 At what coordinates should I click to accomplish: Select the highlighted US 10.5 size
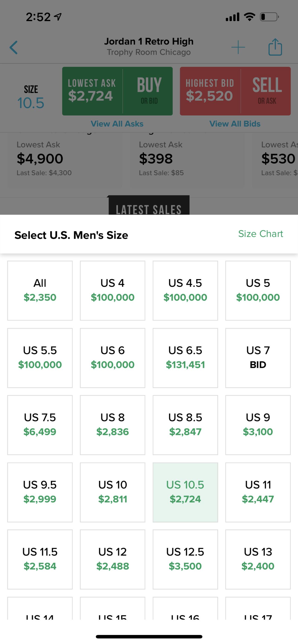pos(185,492)
